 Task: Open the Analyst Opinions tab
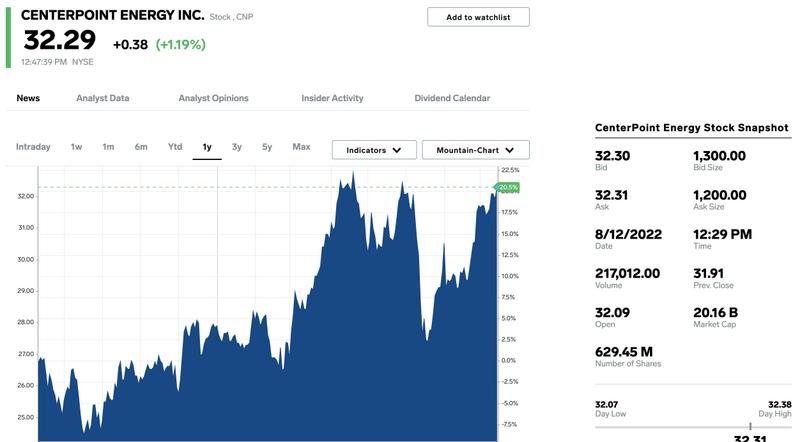point(213,98)
